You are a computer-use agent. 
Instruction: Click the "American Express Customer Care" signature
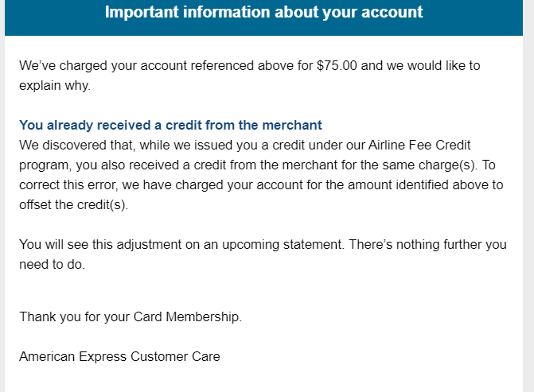tap(119, 356)
